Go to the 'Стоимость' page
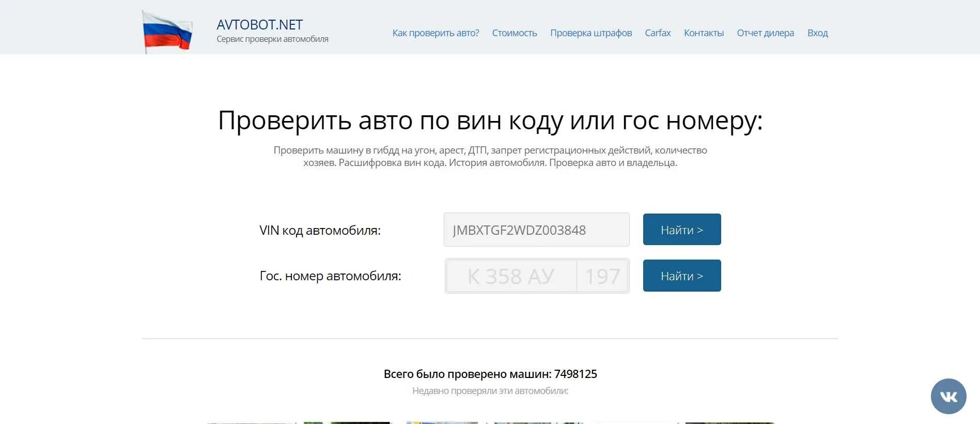The image size is (980, 424). click(515, 33)
